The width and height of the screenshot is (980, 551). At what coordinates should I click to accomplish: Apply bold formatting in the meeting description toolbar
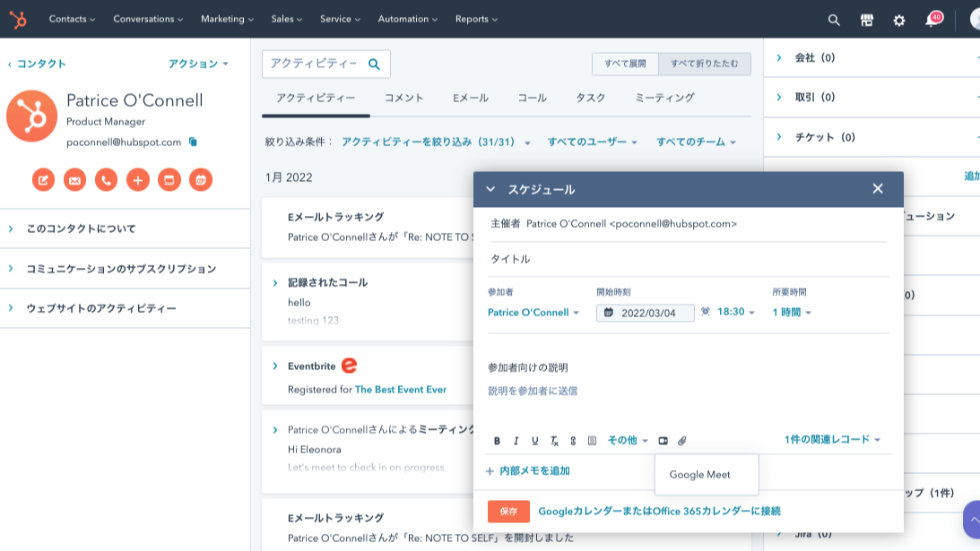pos(496,440)
